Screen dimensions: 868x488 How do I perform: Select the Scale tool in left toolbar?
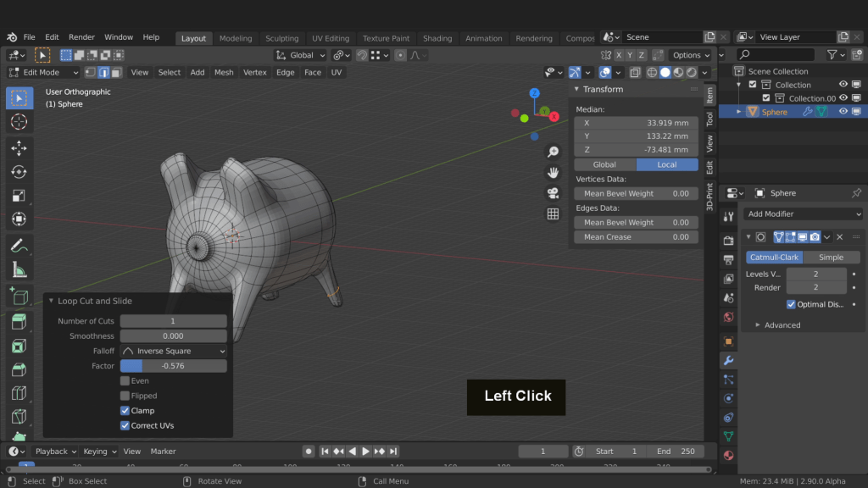19,196
